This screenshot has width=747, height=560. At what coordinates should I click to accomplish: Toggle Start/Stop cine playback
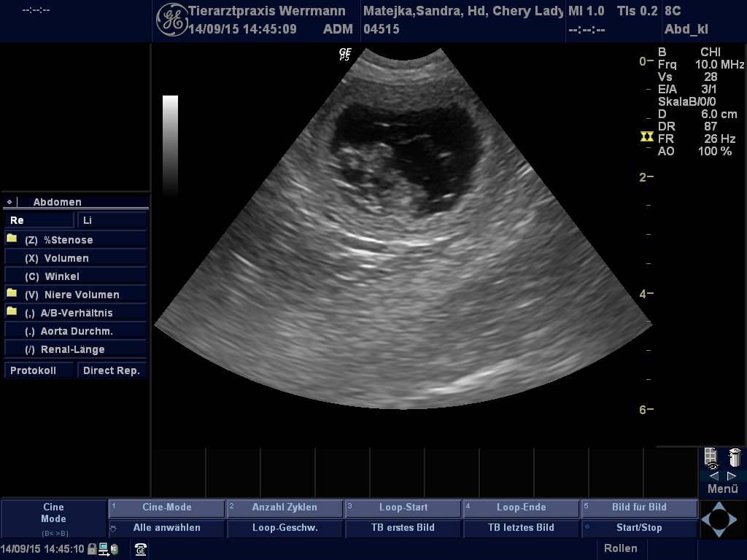pyautogui.click(x=639, y=528)
